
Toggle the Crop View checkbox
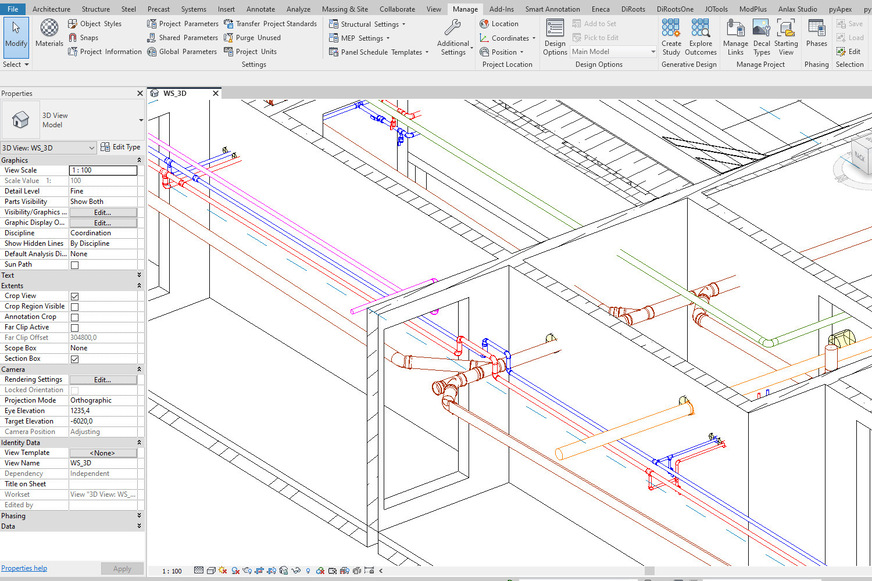pos(75,296)
